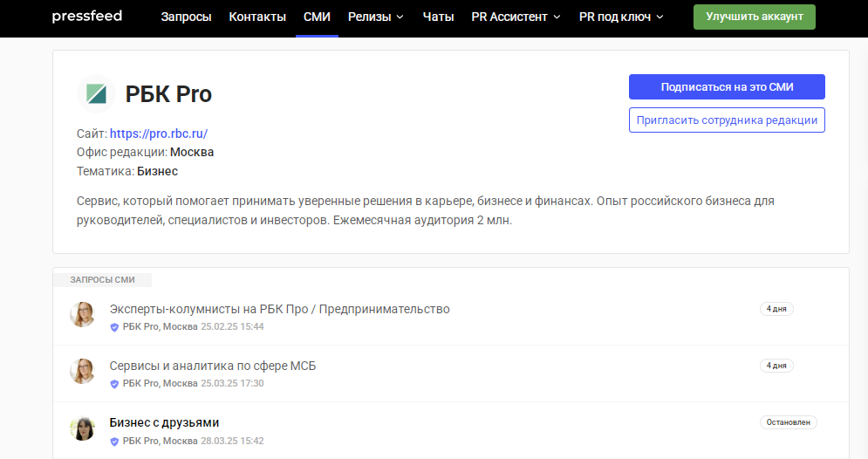Click verified shield icon in Эксперты-колумнисты row

[x=114, y=327]
